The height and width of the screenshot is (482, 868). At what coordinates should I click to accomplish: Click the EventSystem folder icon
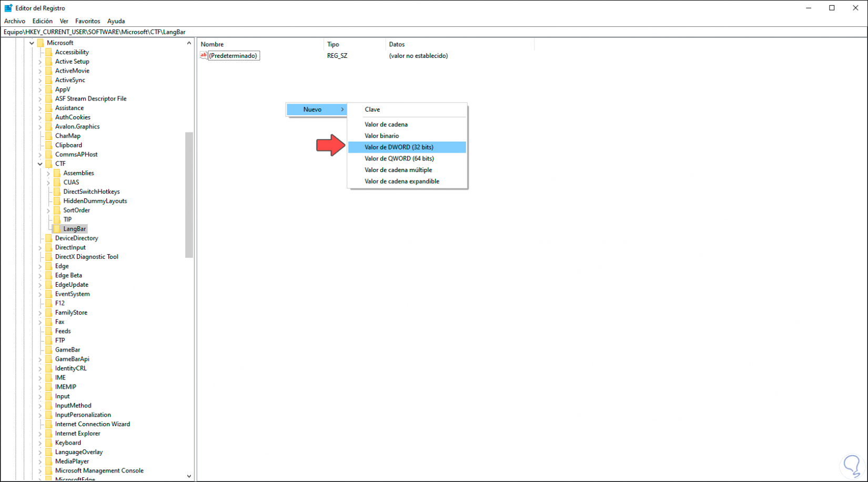(x=48, y=294)
